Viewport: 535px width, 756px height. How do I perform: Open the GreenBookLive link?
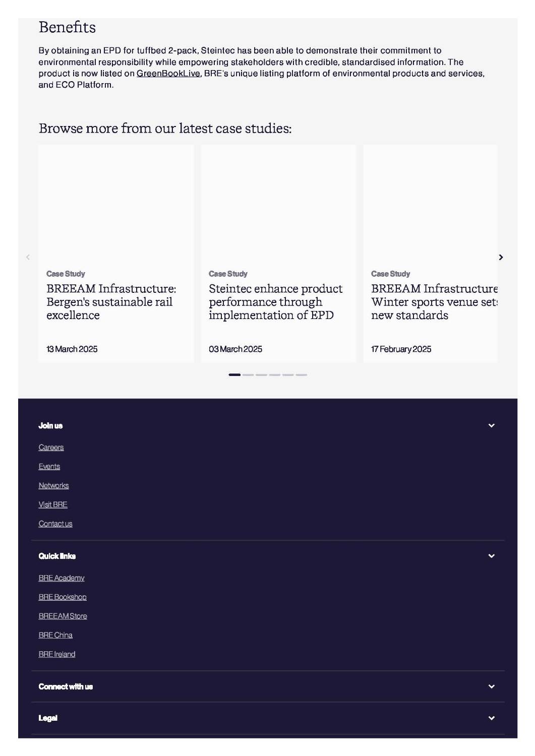168,74
